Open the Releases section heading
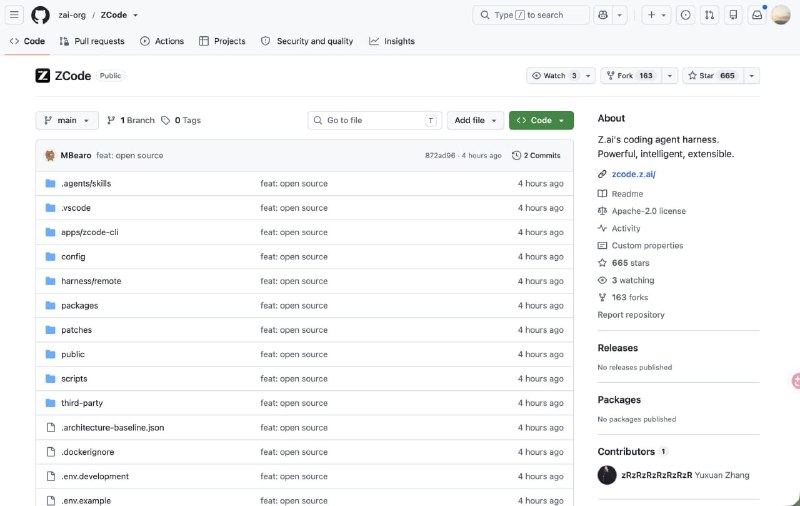This screenshot has height=506, width=800. [x=618, y=348]
